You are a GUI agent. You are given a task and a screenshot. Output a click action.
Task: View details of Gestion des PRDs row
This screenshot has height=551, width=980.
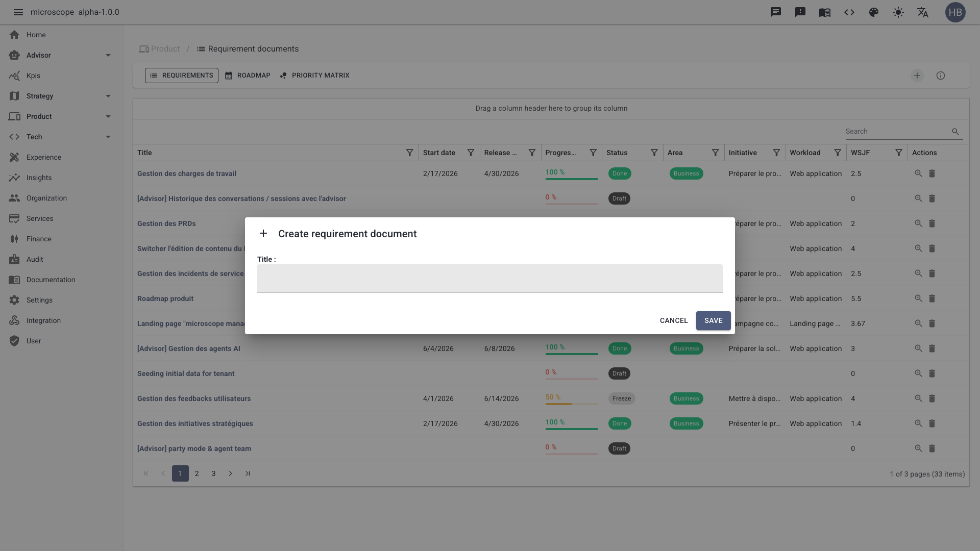point(918,223)
